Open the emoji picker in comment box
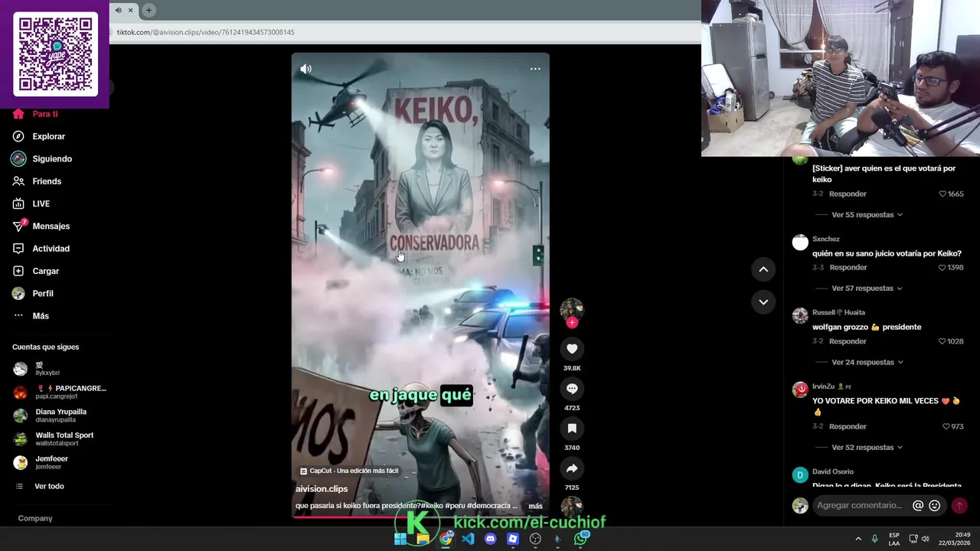The image size is (980, 551). [x=934, y=505]
